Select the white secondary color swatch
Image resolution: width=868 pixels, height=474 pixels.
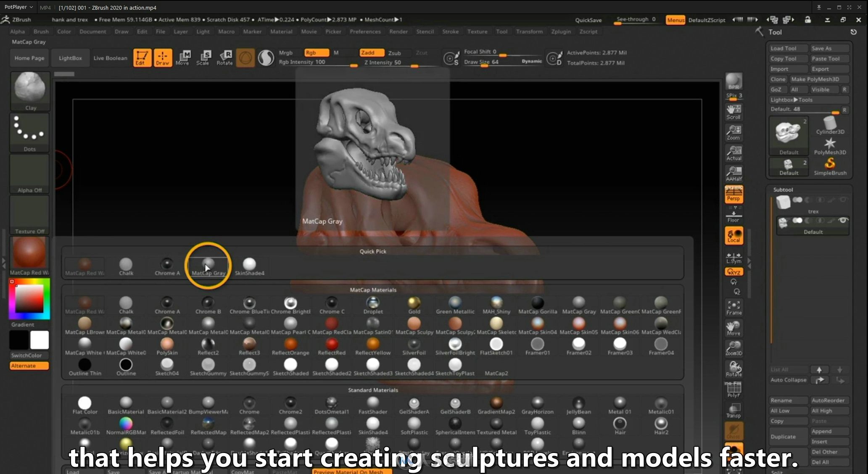(x=40, y=340)
